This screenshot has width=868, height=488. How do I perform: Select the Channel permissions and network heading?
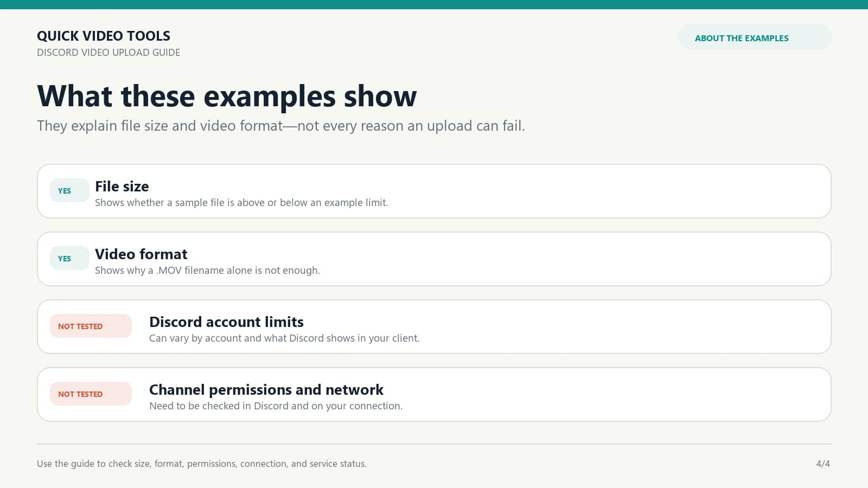[266, 390]
